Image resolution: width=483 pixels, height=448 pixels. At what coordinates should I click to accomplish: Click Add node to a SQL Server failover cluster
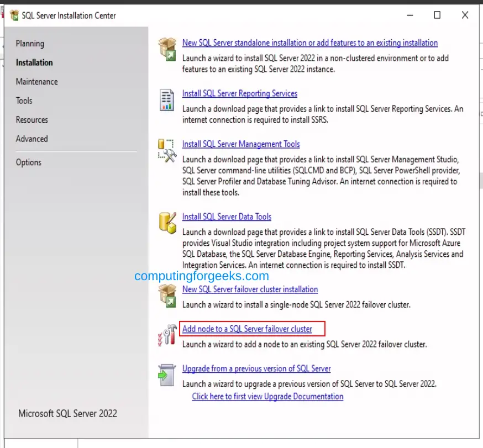247,329
